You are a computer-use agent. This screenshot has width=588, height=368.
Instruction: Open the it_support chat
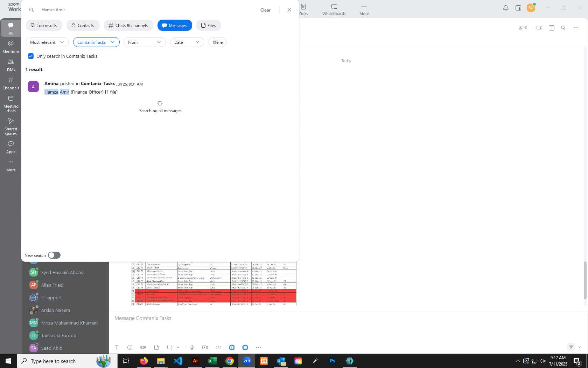coord(65,298)
